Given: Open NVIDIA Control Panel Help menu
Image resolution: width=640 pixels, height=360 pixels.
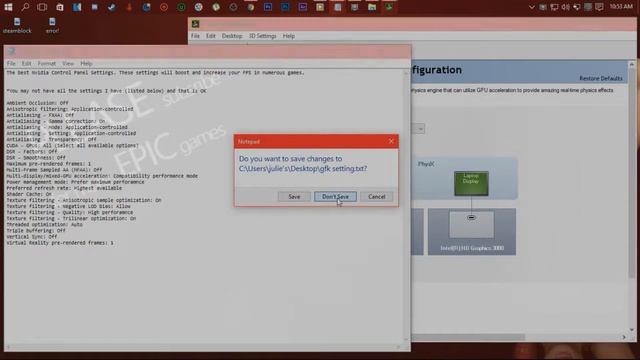Looking at the screenshot, I should pyautogui.click(x=289, y=36).
